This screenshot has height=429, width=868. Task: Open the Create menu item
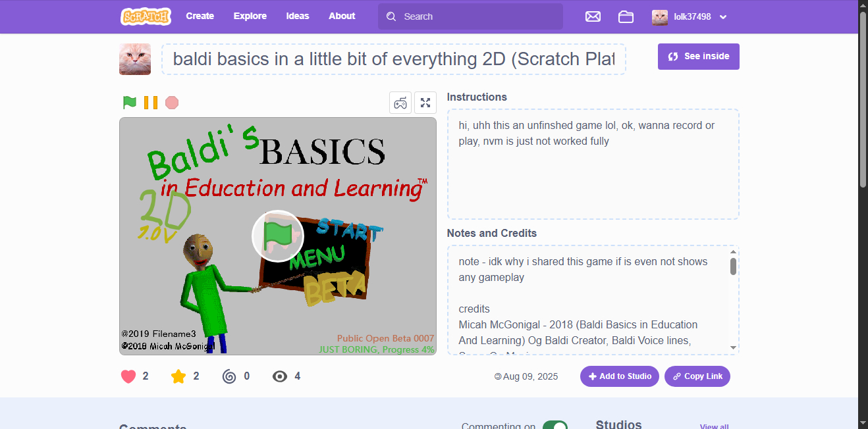[200, 16]
